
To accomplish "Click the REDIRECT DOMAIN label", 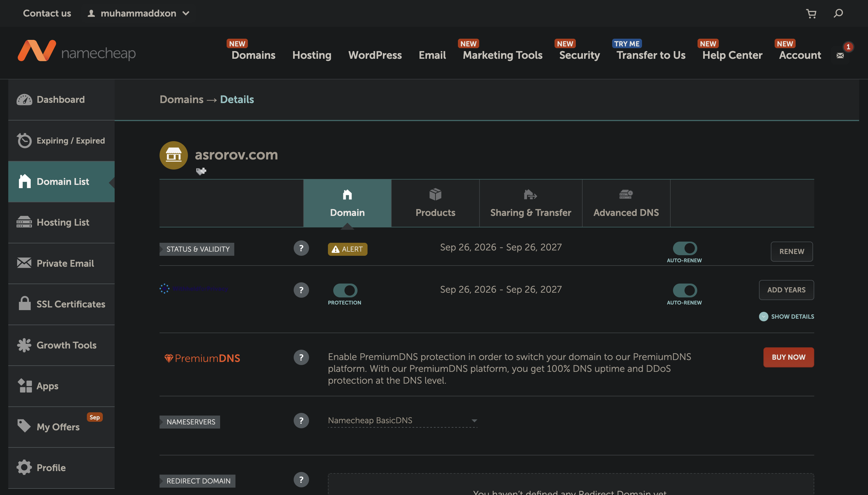I will coord(198,481).
